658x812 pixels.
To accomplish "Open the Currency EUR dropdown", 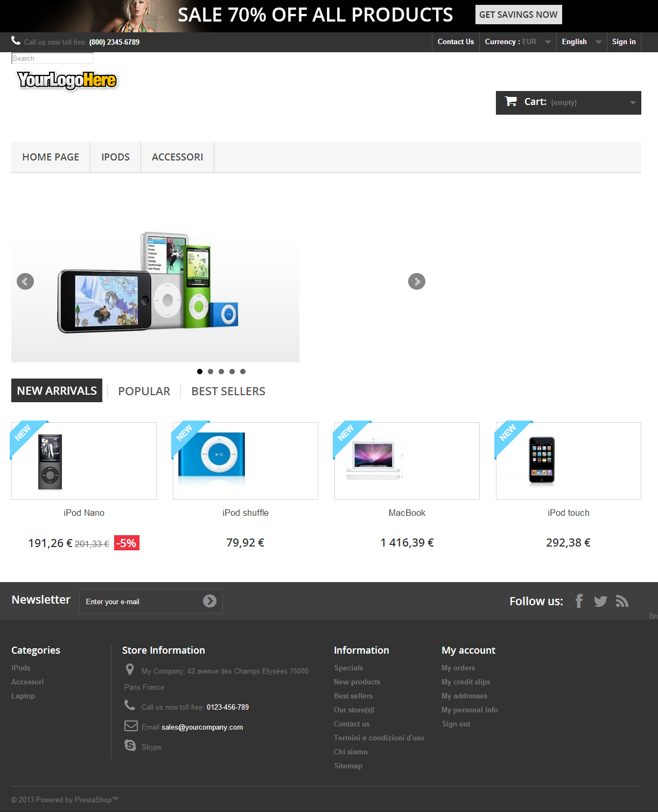I will click(517, 42).
